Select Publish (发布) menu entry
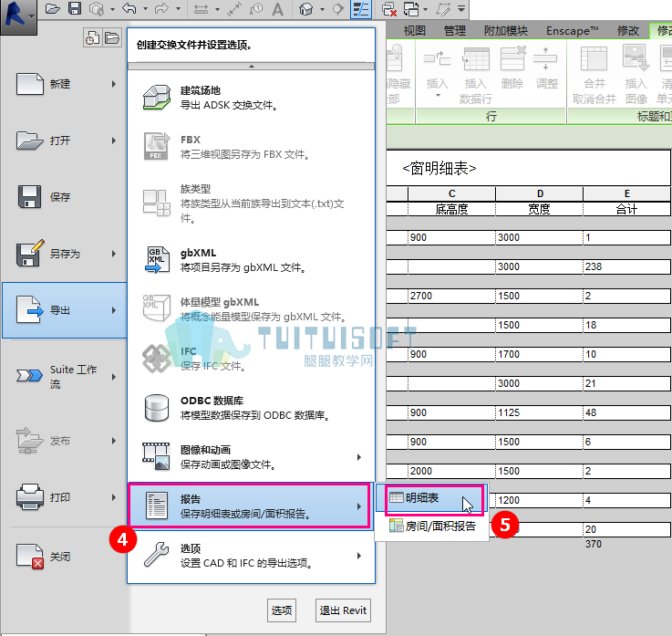This screenshot has width=672, height=636. tap(65, 441)
